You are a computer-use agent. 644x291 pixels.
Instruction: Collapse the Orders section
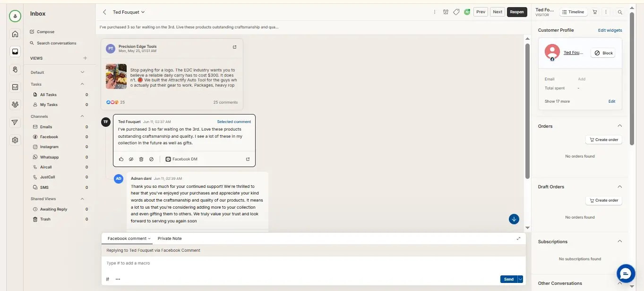click(620, 126)
